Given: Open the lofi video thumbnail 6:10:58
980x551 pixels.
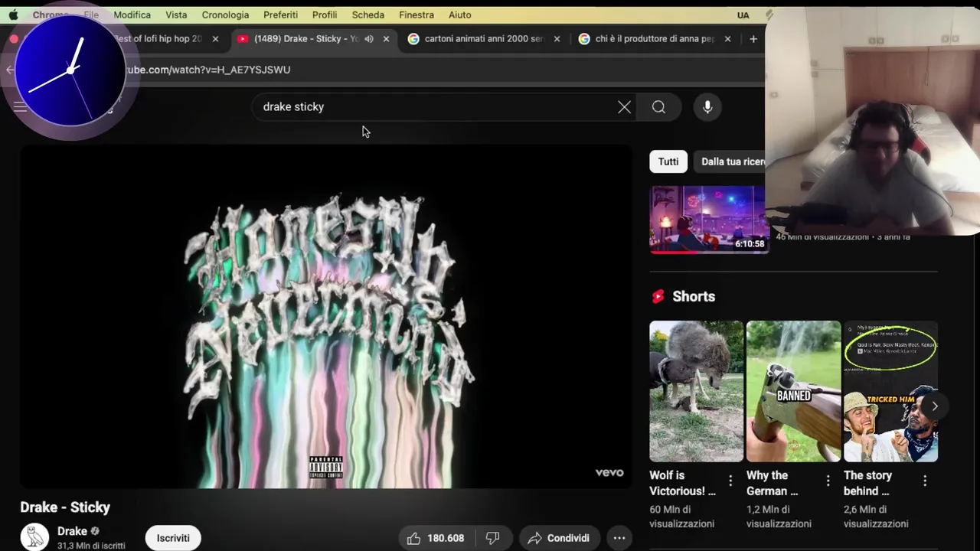Looking at the screenshot, I should 709,220.
